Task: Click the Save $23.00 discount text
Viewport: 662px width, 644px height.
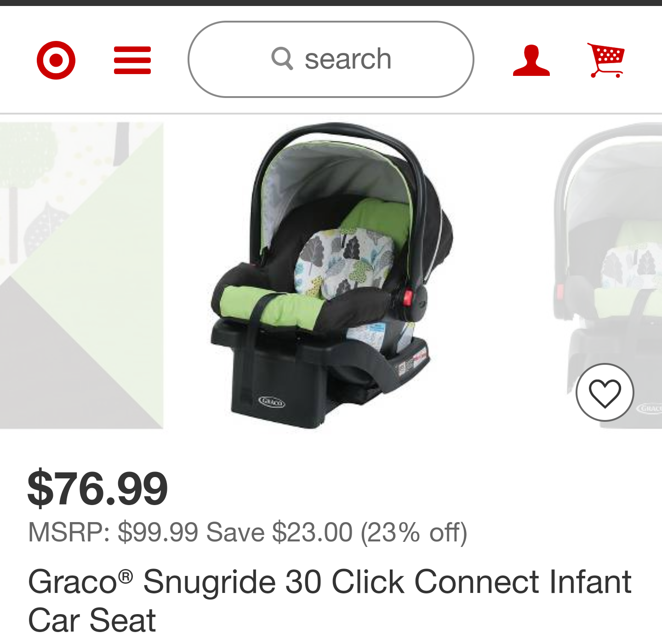Action: [x=279, y=532]
